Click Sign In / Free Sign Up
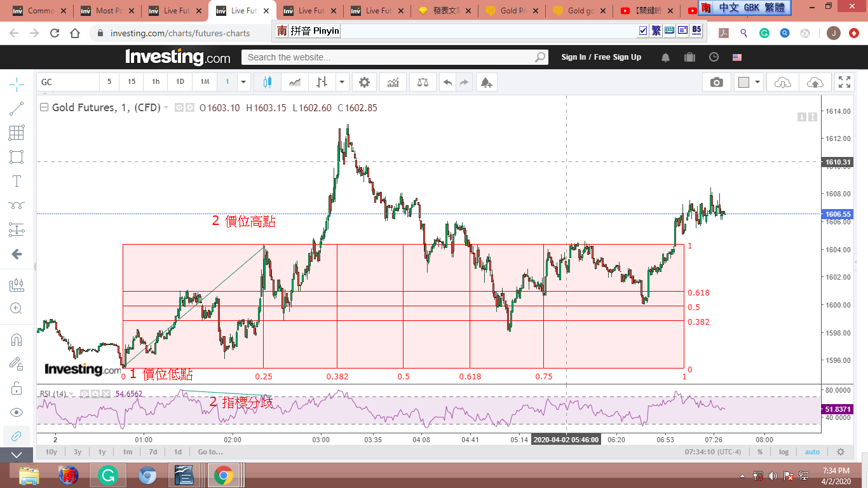Viewport: 868px width, 488px height. (x=601, y=57)
